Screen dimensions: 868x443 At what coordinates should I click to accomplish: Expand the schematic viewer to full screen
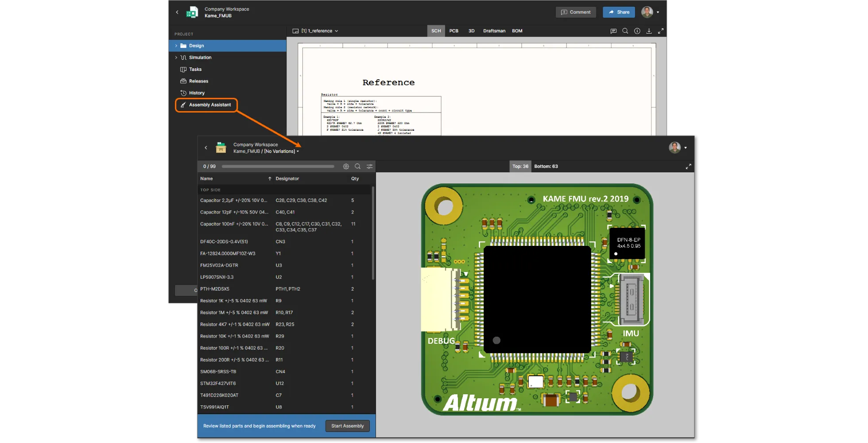pos(661,31)
